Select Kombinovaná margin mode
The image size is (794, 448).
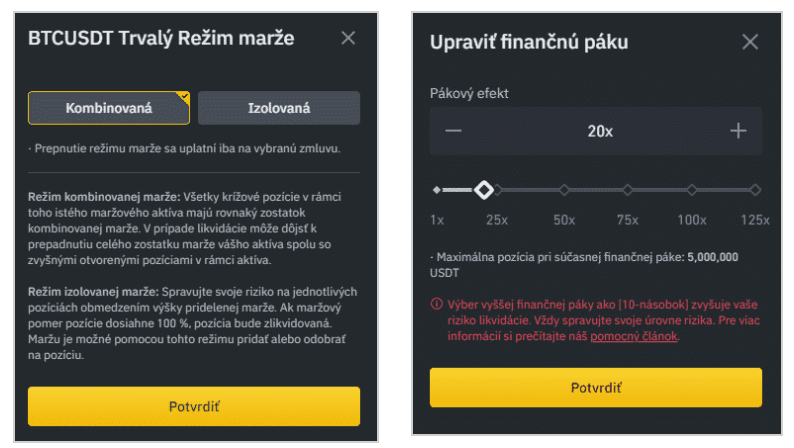coord(109,108)
